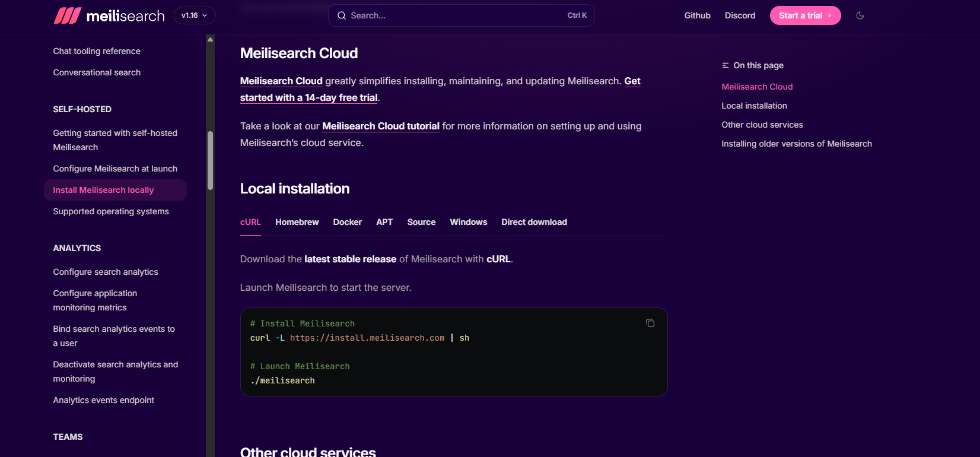Screen dimensions: 980x457
Task: Copy the install code block
Action: [650, 323]
